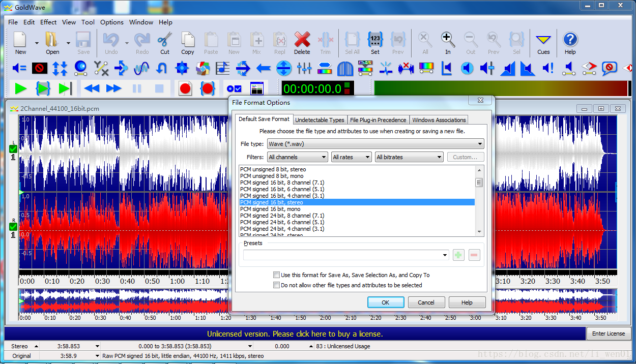Toggle the right (R) channel green checkbox
Viewport: 636px width, 364px height.
tap(13, 226)
